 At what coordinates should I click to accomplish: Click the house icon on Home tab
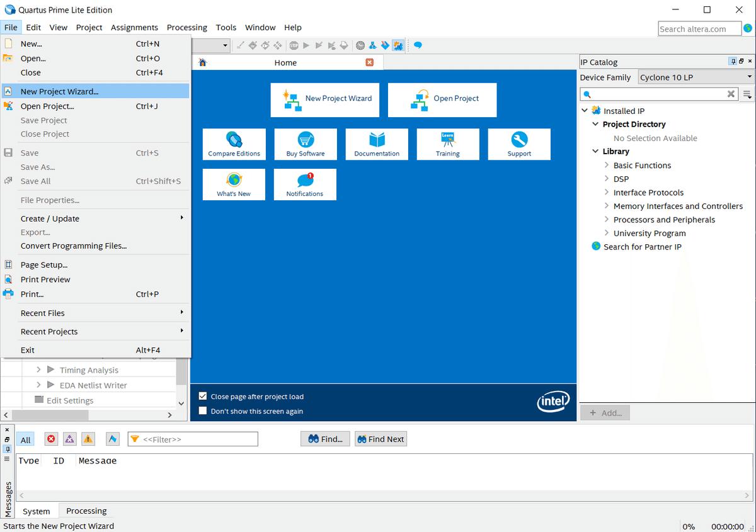point(202,62)
